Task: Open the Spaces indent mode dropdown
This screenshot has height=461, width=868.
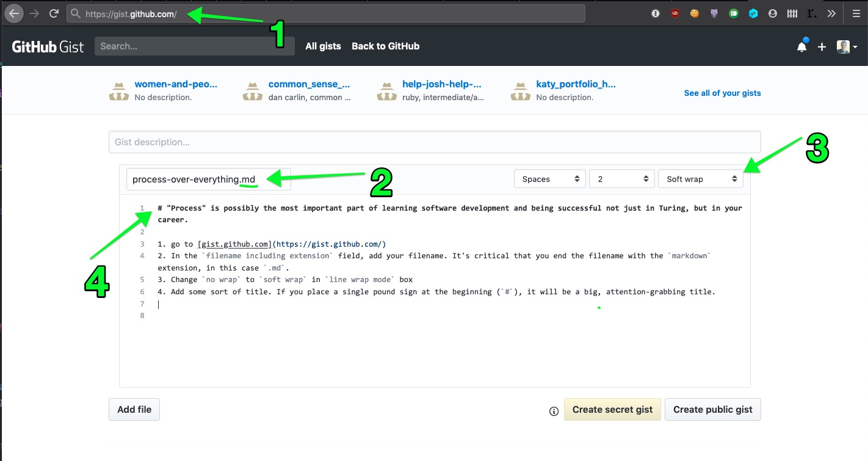Action: (x=550, y=179)
